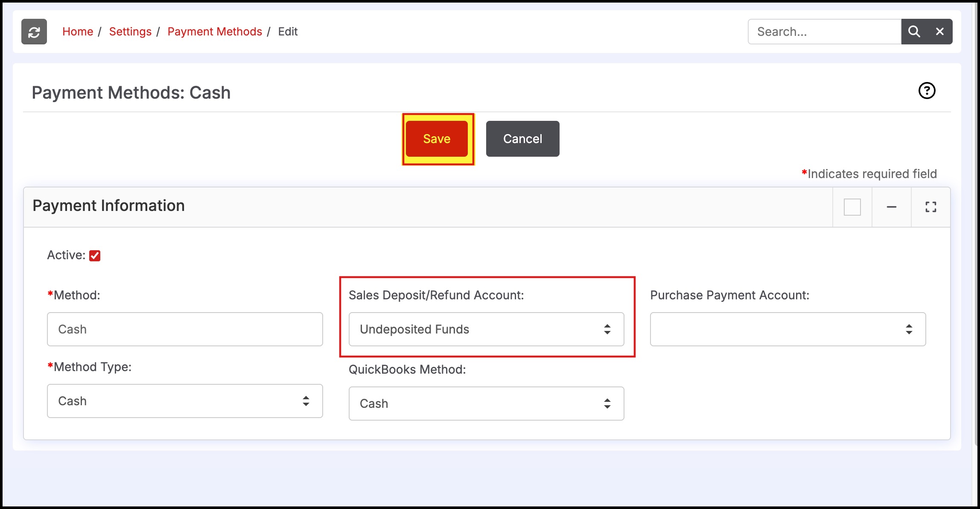Expand Payment Information panel to fullscreen

pyautogui.click(x=930, y=207)
